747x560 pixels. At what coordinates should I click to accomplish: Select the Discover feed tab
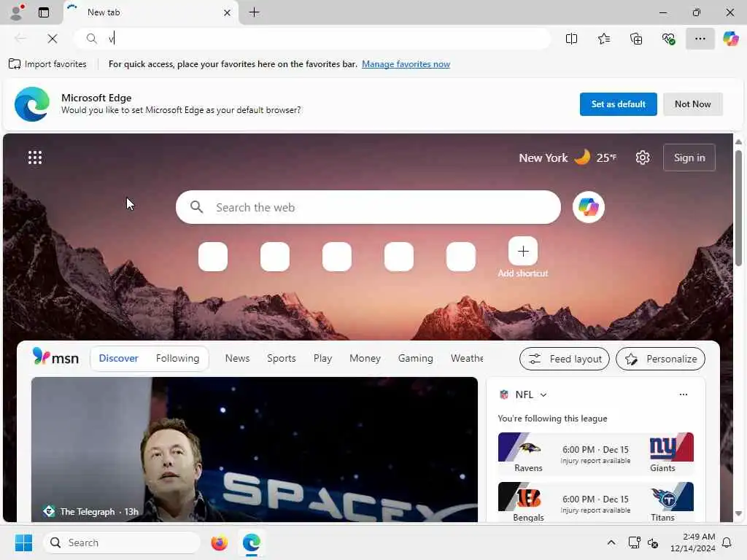coord(119,358)
